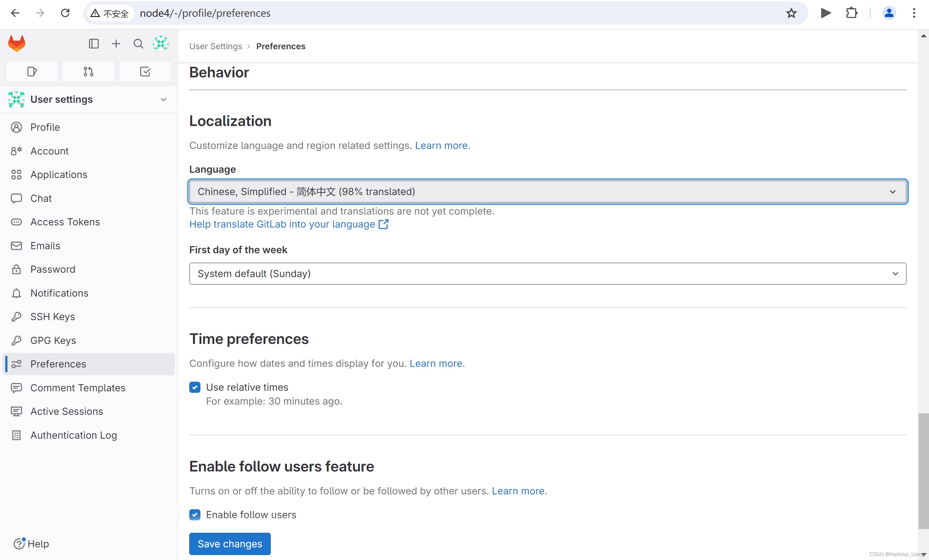Open First day of the week dropdown
929x560 pixels.
(547, 274)
